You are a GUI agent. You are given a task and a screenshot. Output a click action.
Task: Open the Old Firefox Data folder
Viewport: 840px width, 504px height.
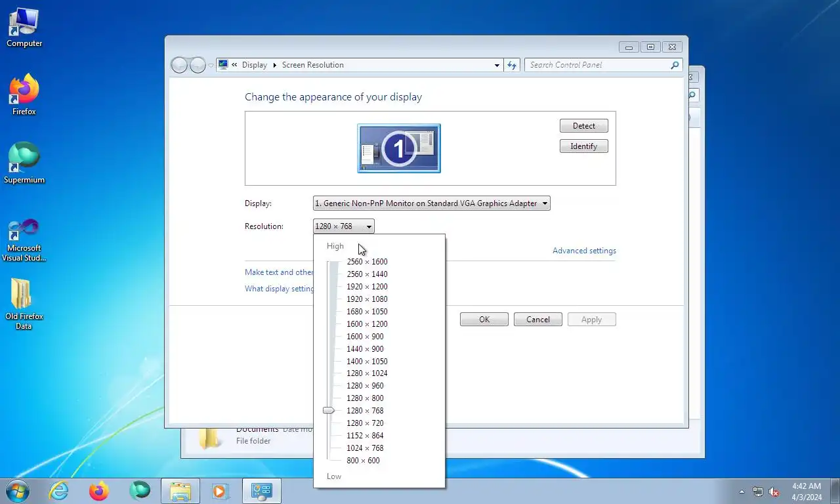(24, 304)
